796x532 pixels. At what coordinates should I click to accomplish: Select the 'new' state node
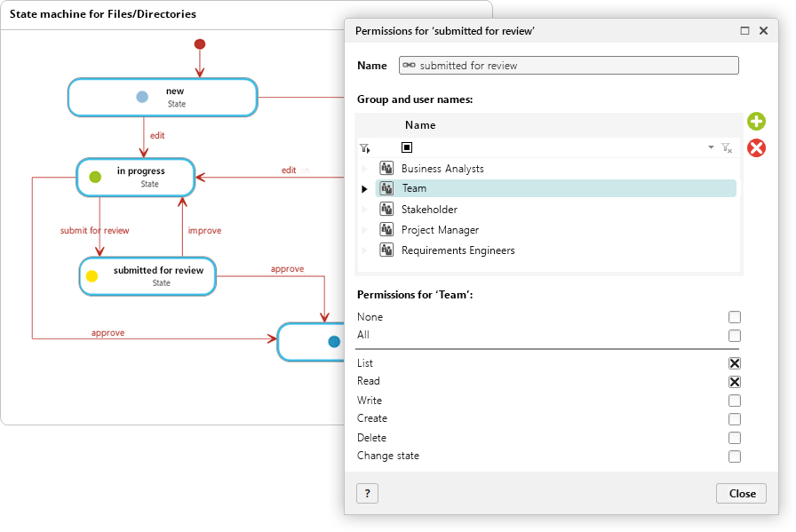tap(163, 97)
